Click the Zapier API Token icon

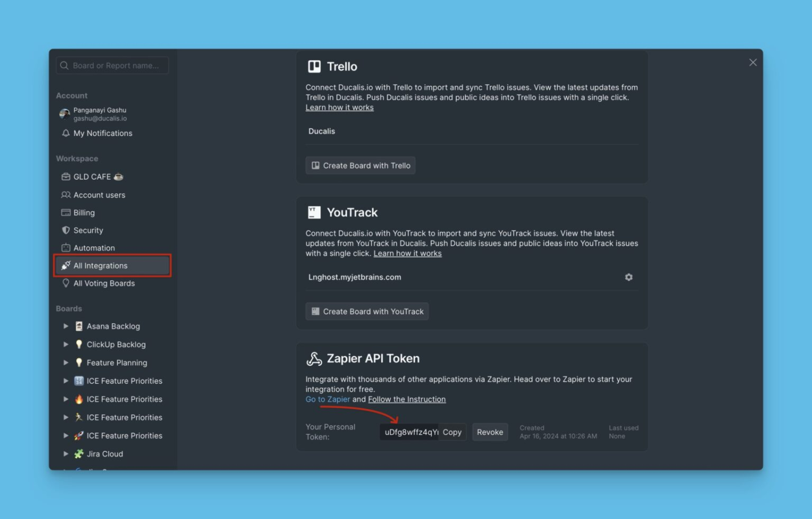click(314, 359)
